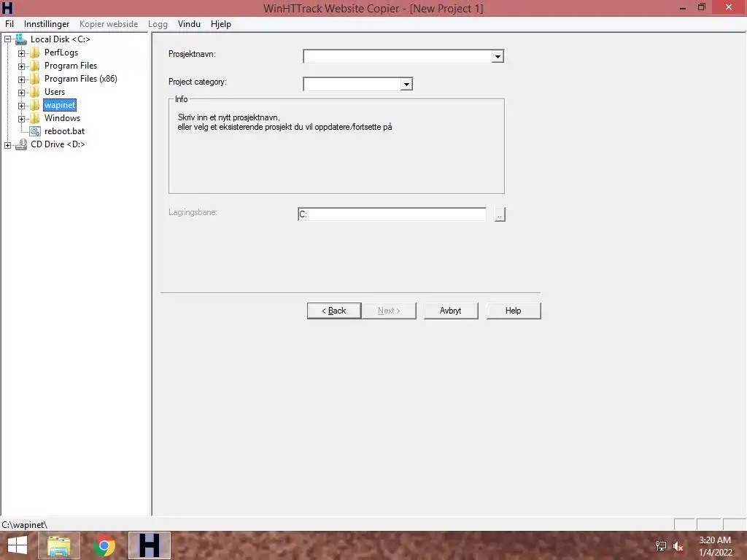747x560 pixels.
Task: Click the Next > button
Action: click(389, 311)
